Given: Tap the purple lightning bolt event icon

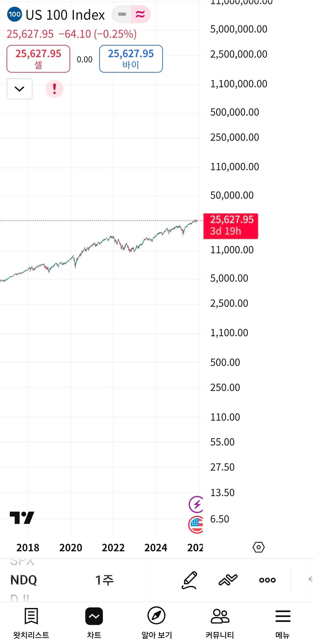Looking at the screenshot, I should pyautogui.click(x=196, y=504).
